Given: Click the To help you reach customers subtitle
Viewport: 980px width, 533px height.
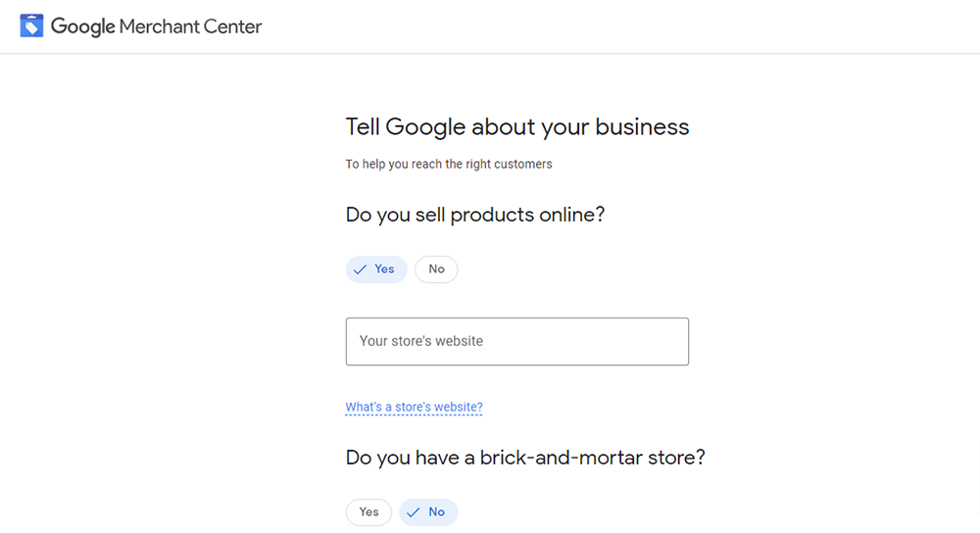Looking at the screenshot, I should [x=449, y=164].
